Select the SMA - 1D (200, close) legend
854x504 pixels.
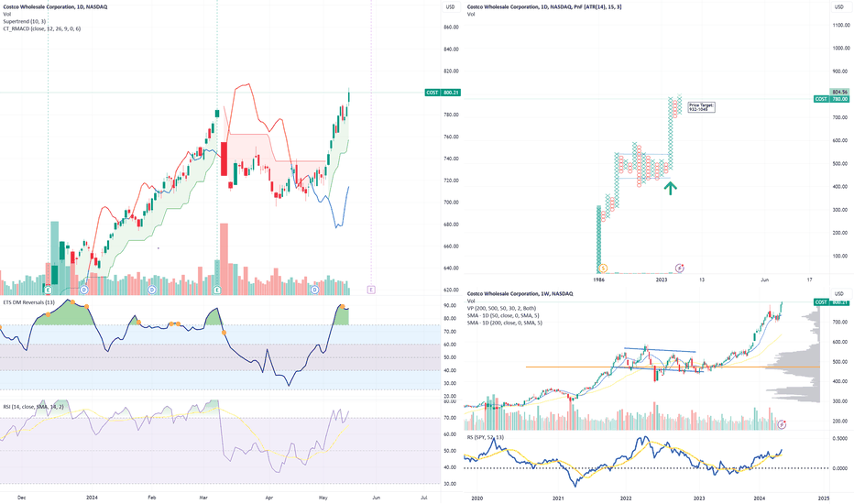click(x=504, y=323)
